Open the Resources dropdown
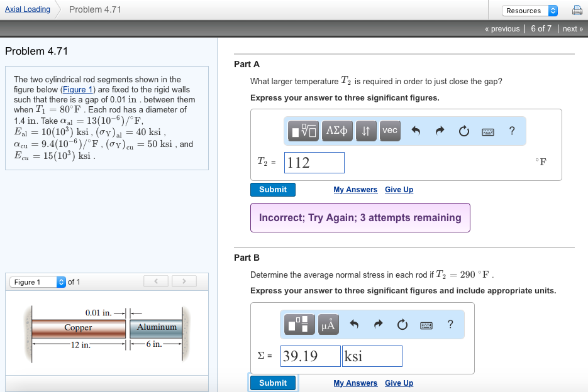Image resolution: width=588 pixels, height=392 pixels. click(x=530, y=11)
